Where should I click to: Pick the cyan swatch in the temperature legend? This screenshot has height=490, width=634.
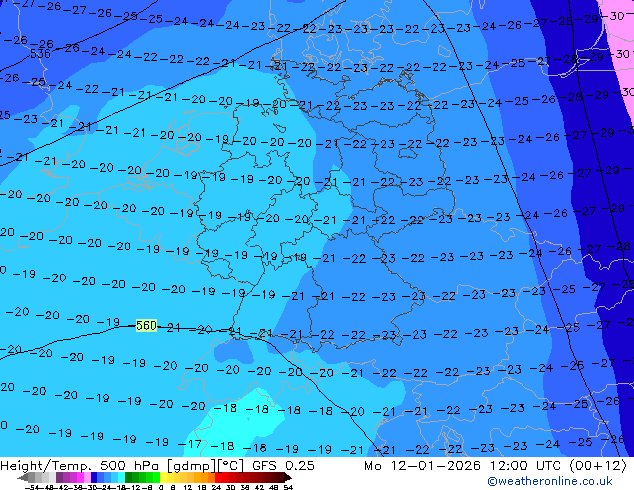tap(121, 478)
